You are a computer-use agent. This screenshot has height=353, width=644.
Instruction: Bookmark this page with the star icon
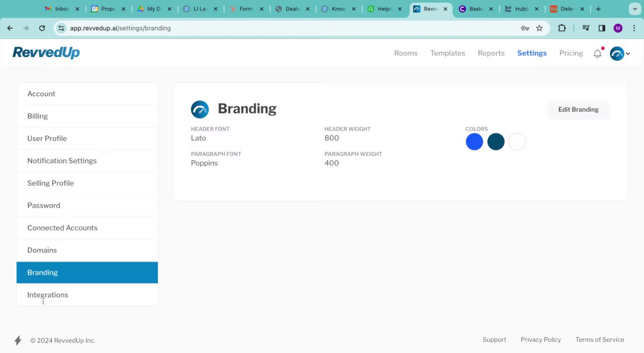[x=539, y=28]
